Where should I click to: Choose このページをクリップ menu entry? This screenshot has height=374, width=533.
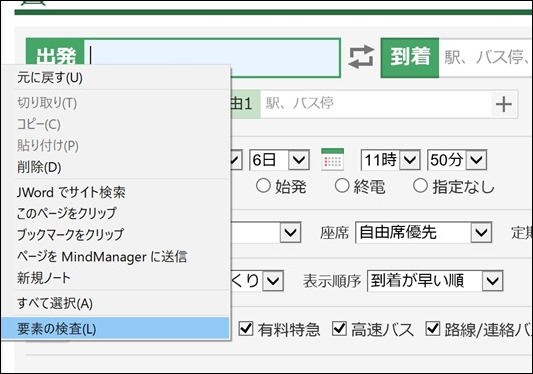(116, 214)
